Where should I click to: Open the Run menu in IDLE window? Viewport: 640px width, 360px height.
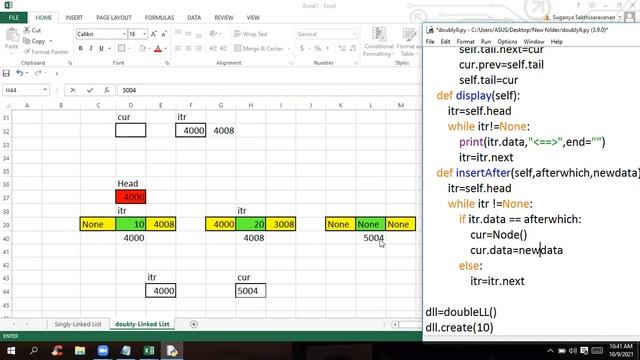point(486,42)
